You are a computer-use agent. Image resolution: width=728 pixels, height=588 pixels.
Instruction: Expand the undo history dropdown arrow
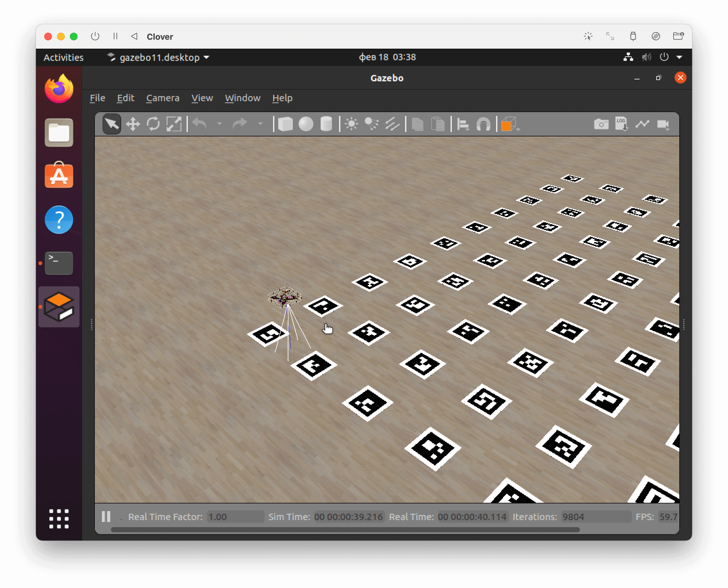[x=219, y=124]
